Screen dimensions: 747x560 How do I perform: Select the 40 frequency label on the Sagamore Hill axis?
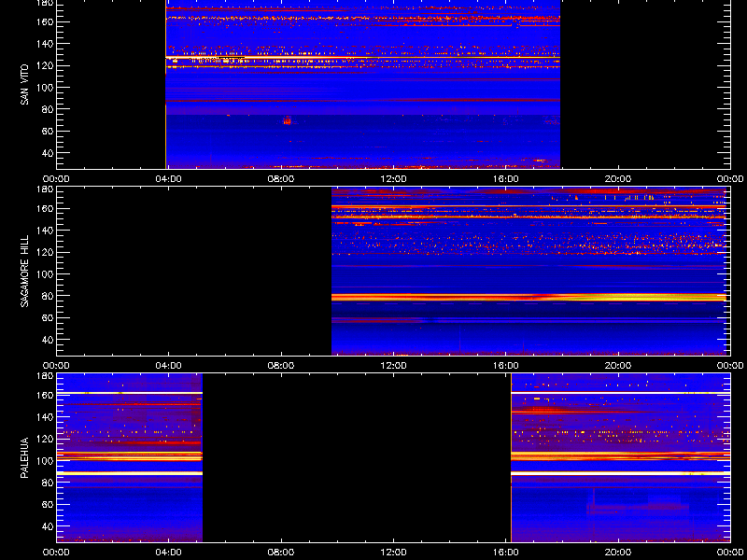[49, 340]
